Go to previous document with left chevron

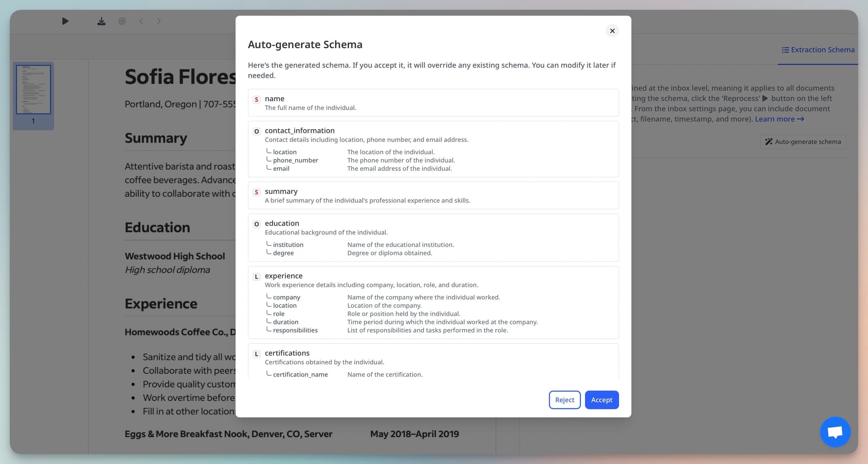click(x=141, y=21)
